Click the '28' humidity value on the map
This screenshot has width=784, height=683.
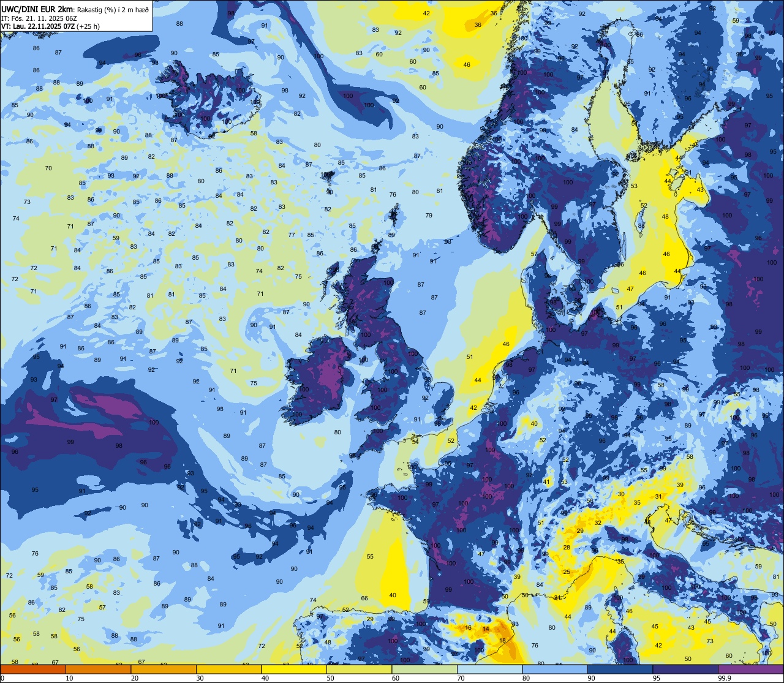567,547
